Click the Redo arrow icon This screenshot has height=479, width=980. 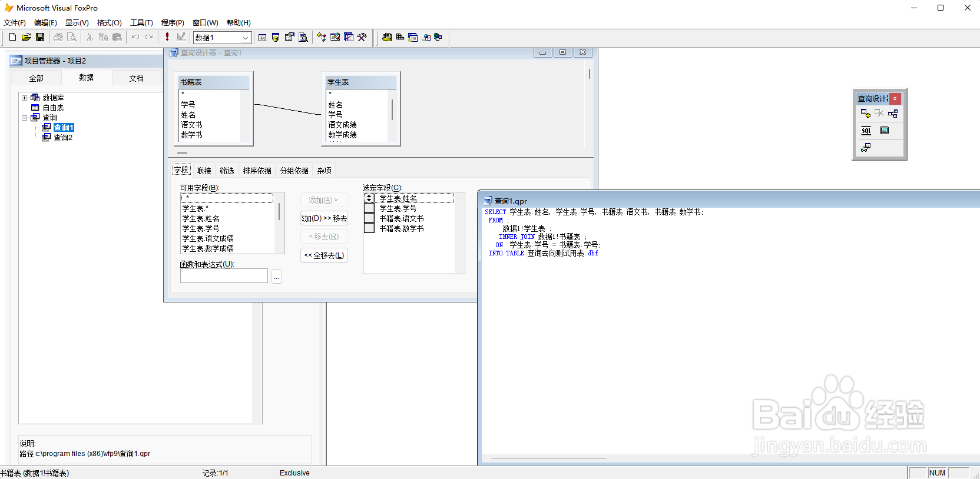(x=149, y=37)
